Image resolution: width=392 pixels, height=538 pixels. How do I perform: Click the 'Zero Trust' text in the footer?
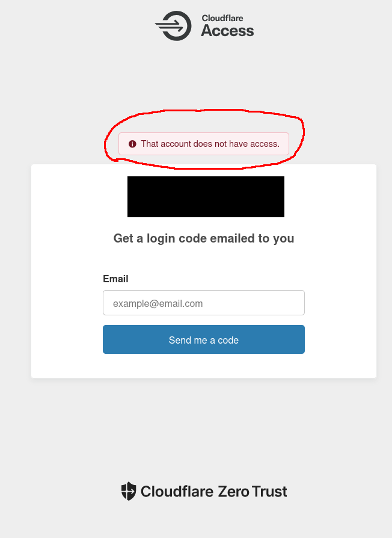coord(252,491)
